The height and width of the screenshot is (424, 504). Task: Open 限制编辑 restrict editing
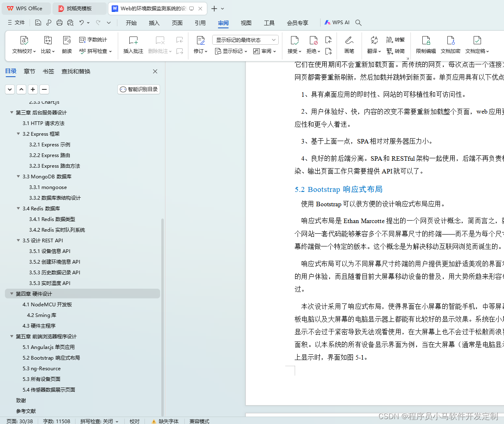[x=426, y=44]
